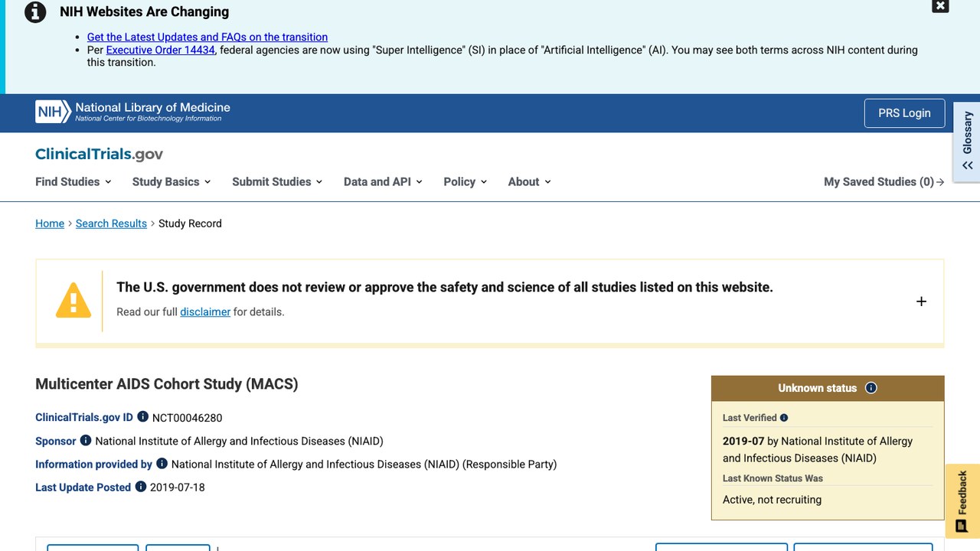Open the Feedback side tab
Image resolution: width=980 pixels, height=551 pixels.
962,501
